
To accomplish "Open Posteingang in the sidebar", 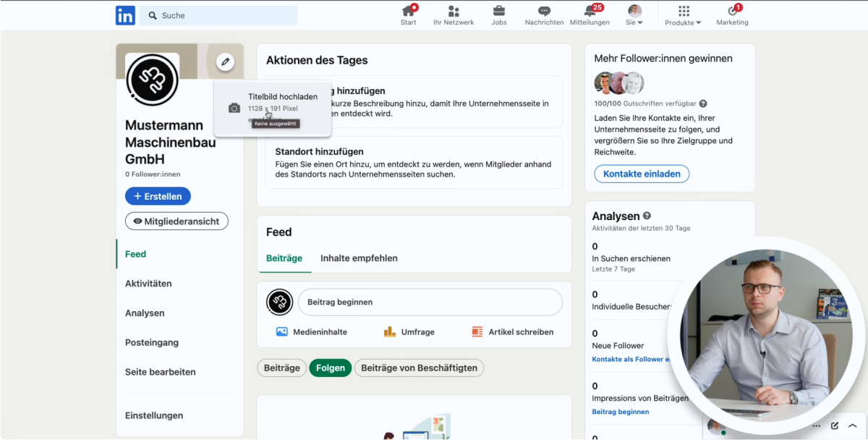I will tap(152, 342).
